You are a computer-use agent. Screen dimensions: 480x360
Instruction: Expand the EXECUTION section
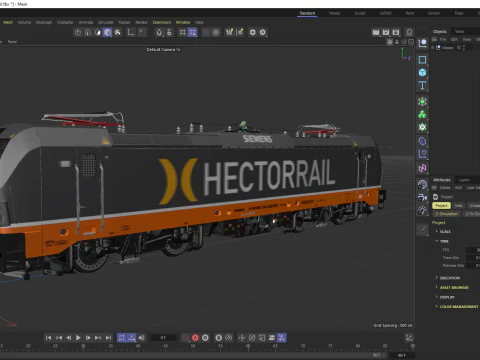450,278
